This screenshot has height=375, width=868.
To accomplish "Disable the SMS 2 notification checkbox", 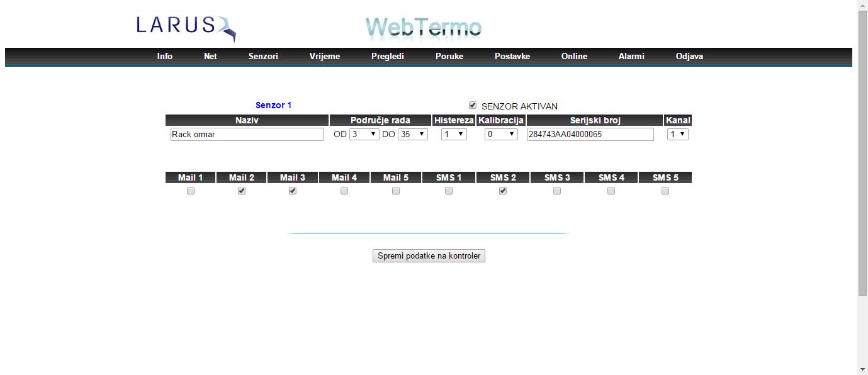I will pos(503,191).
